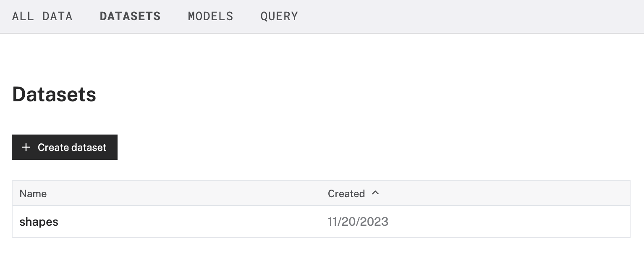The width and height of the screenshot is (644, 259).
Task: Click the plus icon on Create dataset button
Action: coord(26,147)
